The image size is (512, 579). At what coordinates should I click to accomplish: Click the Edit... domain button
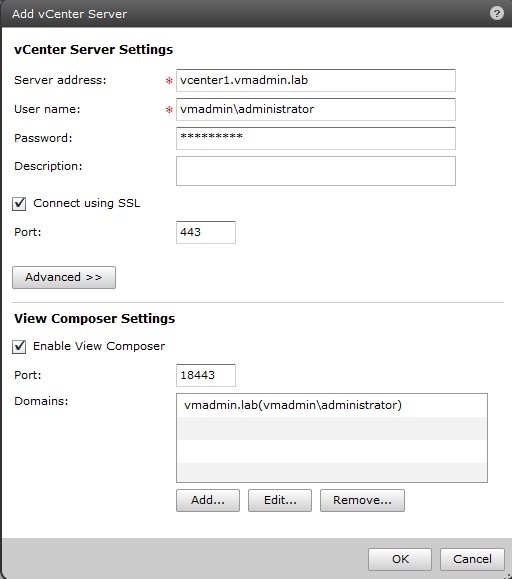tap(280, 500)
